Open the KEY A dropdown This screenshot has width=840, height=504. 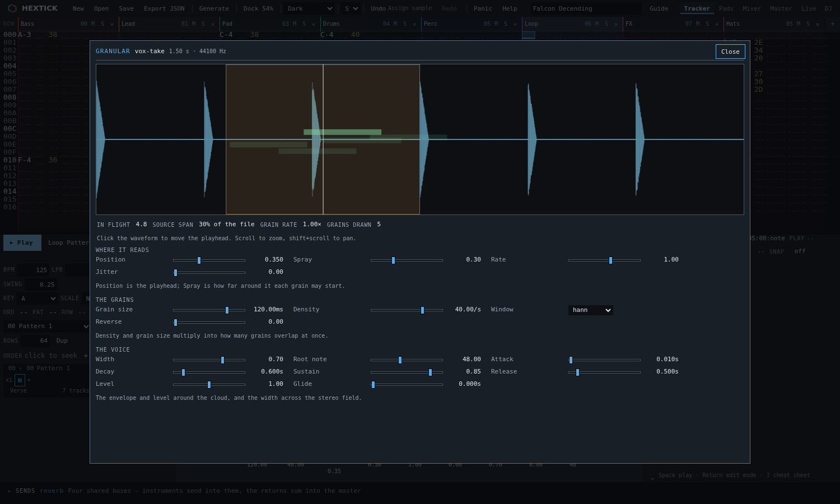37,298
